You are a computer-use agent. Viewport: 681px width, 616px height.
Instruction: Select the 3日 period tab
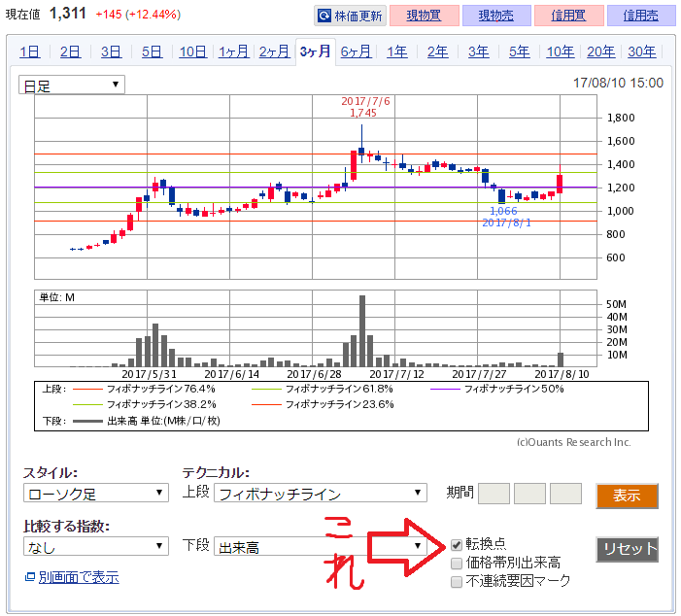pyautogui.click(x=111, y=51)
